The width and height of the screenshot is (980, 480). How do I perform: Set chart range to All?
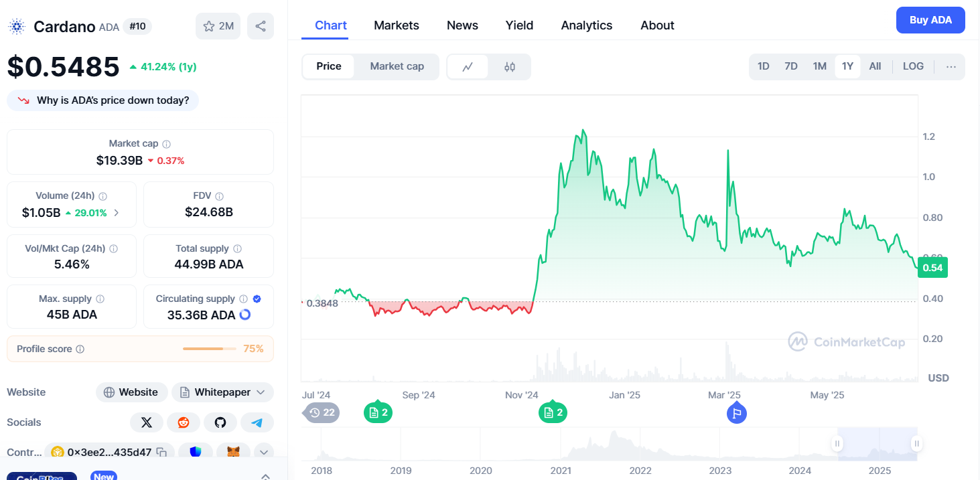click(875, 66)
